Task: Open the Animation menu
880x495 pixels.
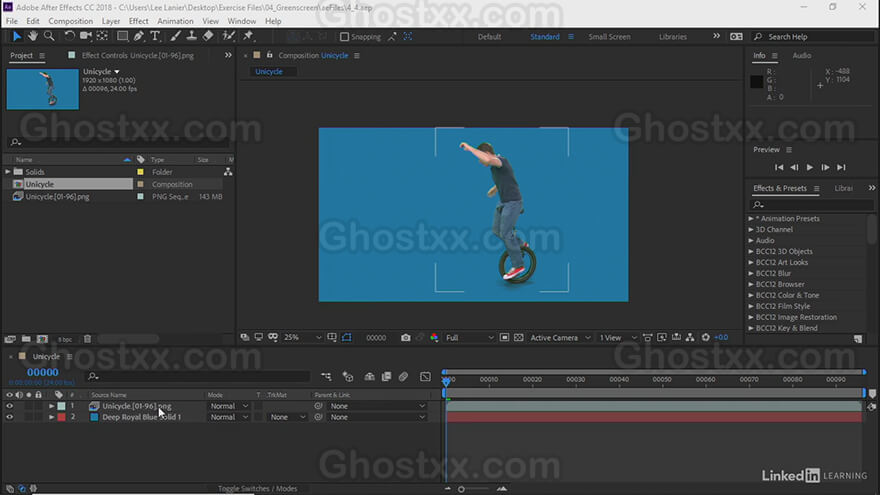Action: [175, 21]
